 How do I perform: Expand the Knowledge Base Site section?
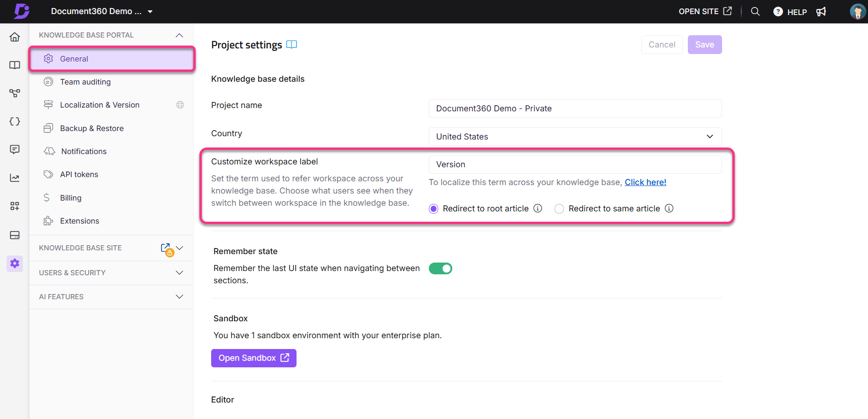pos(180,248)
